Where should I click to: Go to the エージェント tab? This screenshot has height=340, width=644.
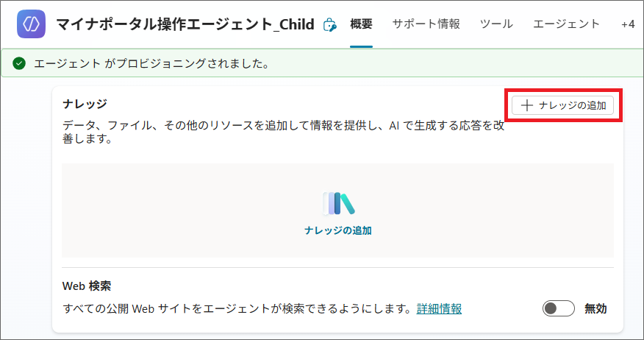(565, 24)
